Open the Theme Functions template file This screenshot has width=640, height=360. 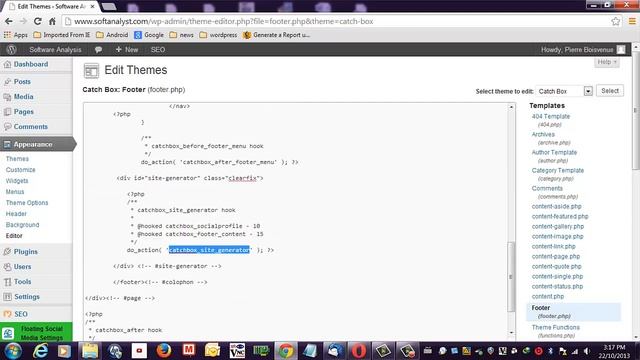tap(556, 327)
